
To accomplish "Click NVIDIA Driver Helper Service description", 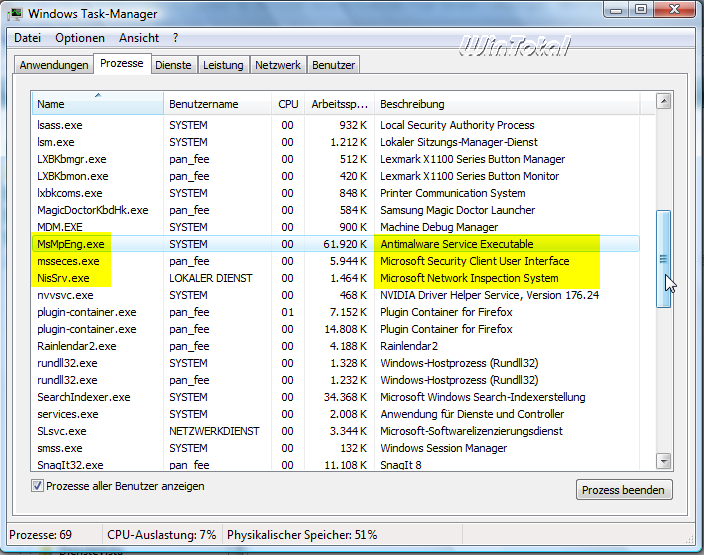I will point(489,295).
